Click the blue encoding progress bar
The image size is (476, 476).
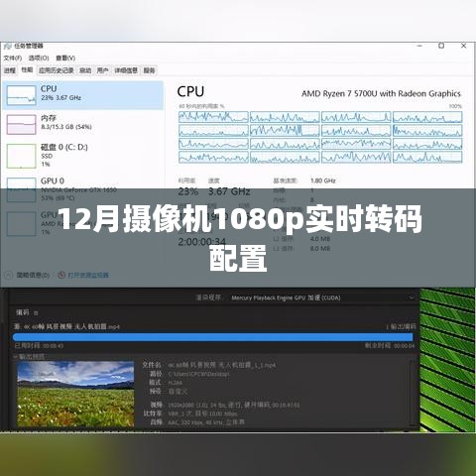(x=212, y=337)
